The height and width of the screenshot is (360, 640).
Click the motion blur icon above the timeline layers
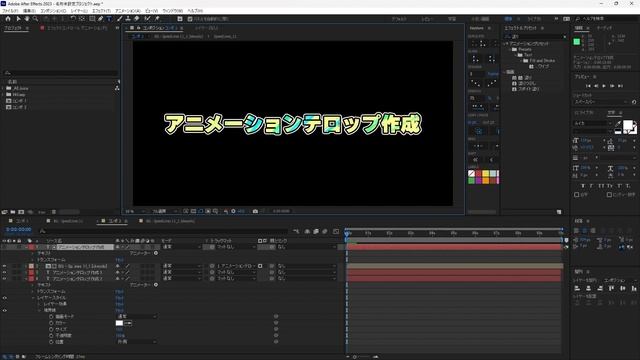coord(325,231)
